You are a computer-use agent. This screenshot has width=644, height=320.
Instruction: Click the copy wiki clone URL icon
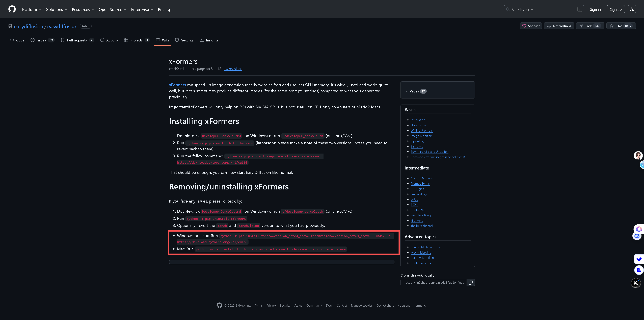470,282
